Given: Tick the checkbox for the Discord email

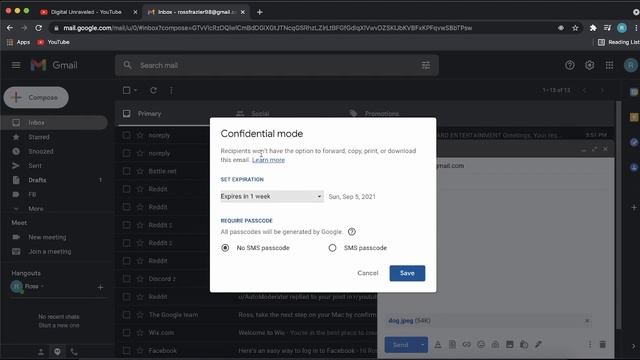Looking at the screenshot, I should [x=127, y=279].
